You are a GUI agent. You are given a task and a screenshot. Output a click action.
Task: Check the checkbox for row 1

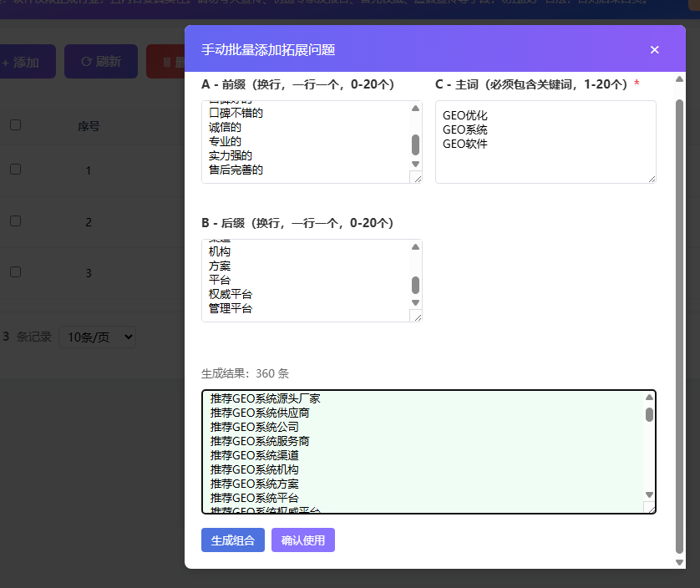16,170
